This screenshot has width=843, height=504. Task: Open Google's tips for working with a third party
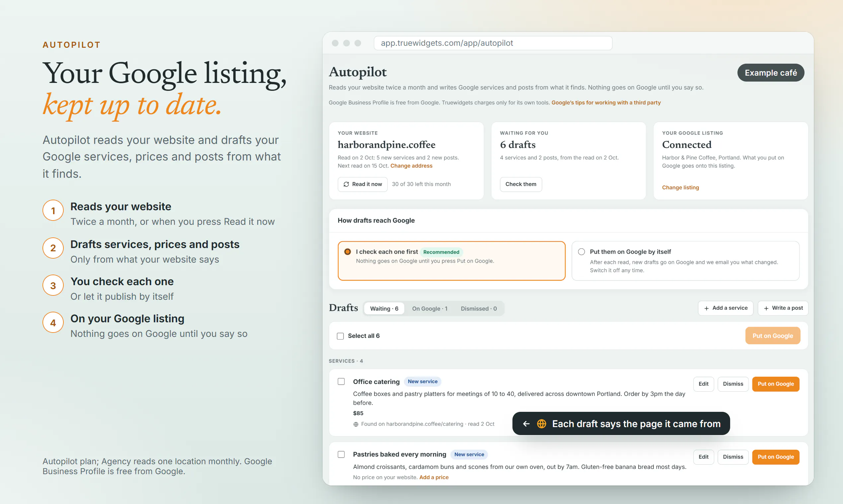pos(606,102)
